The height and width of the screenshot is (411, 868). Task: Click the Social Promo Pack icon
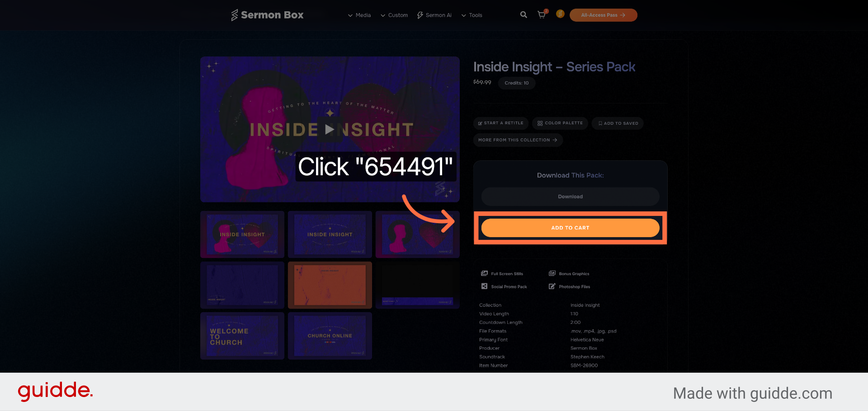[484, 286]
